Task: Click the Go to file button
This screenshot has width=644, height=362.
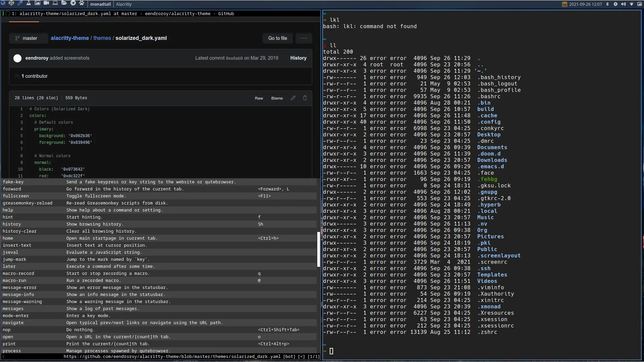Action: click(x=278, y=38)
